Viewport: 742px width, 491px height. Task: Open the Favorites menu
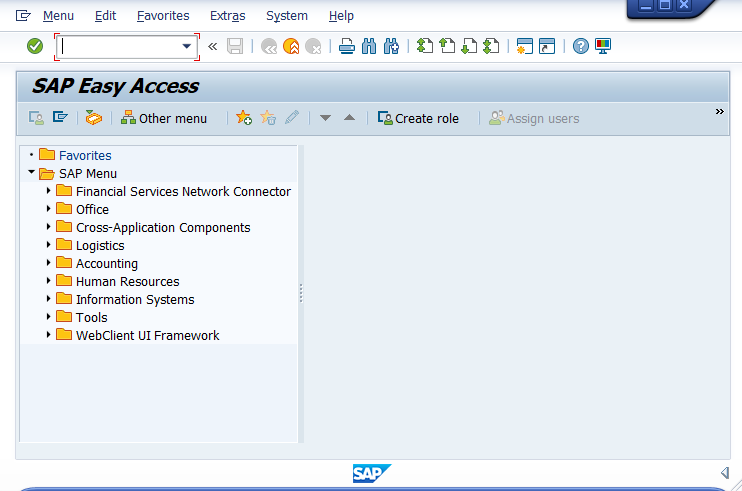point(163,16)
